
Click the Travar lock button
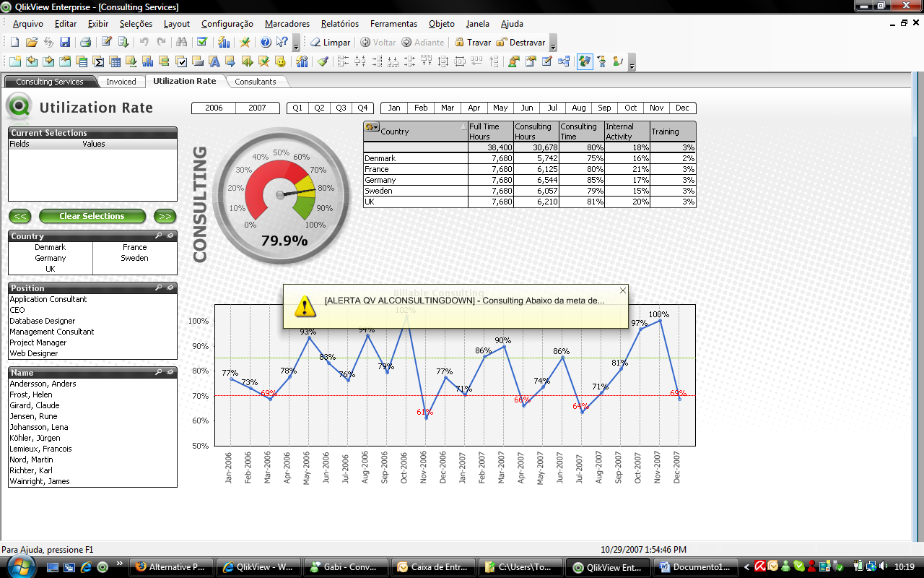tap(472, 43)
